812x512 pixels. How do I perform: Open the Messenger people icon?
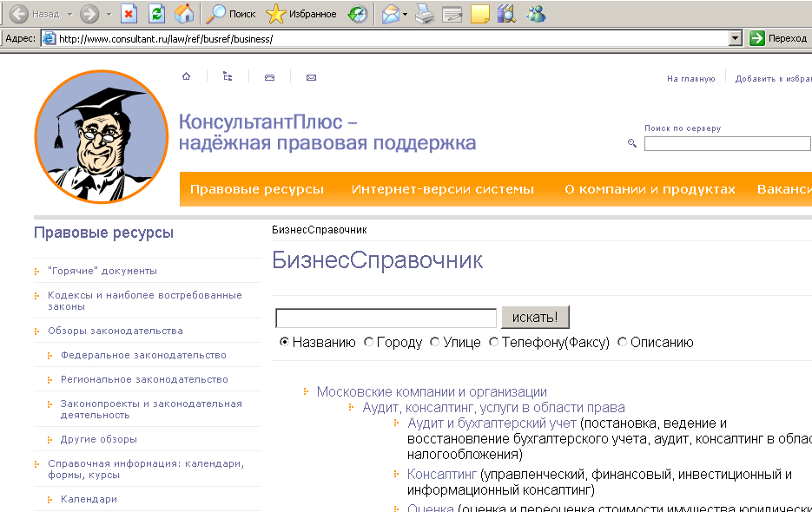[536, 14]
